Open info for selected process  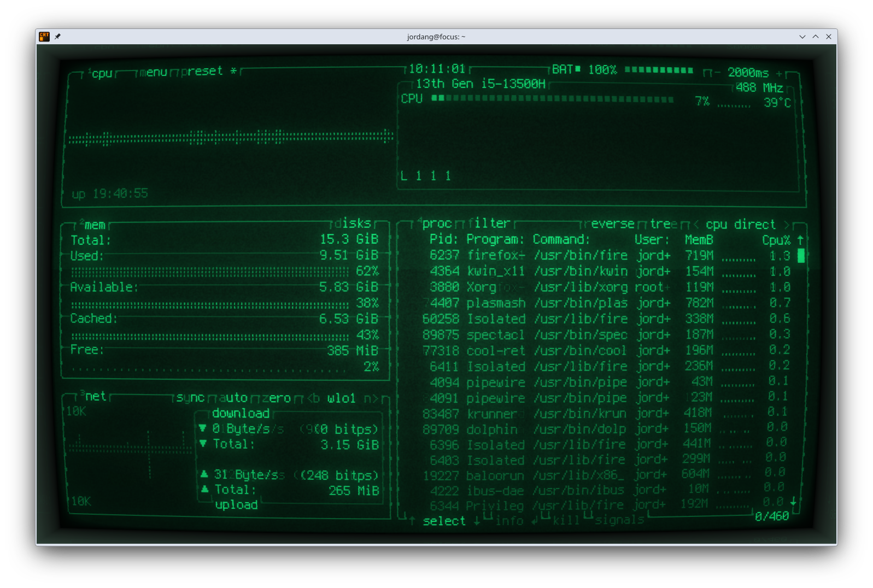point(509,520)
